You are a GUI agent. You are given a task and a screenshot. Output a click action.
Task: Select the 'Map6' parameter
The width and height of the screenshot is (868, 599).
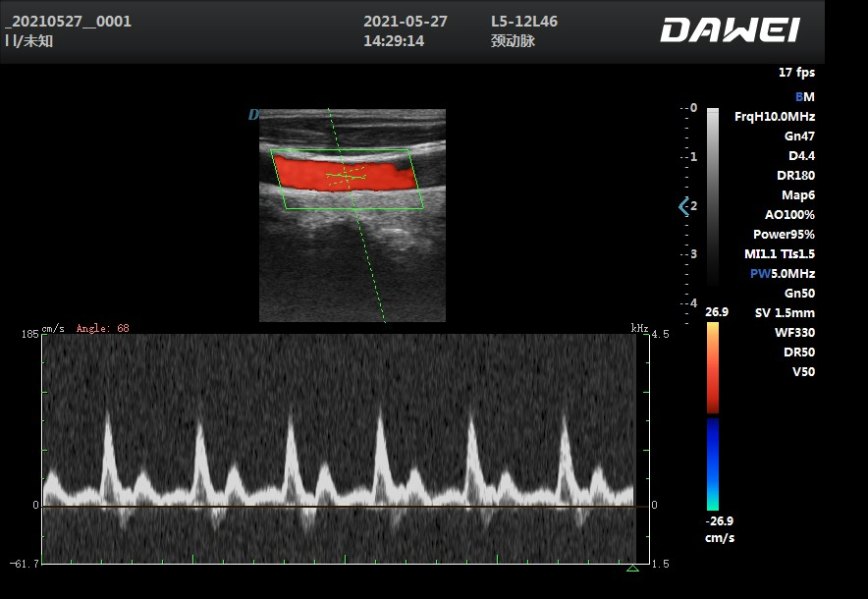tap(798, 195)
